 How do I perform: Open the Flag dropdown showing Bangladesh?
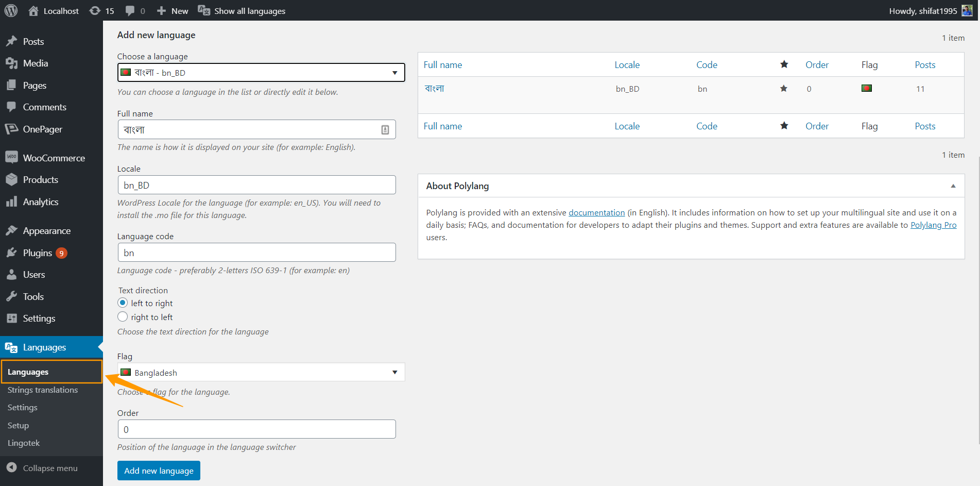tap(261, 372)
